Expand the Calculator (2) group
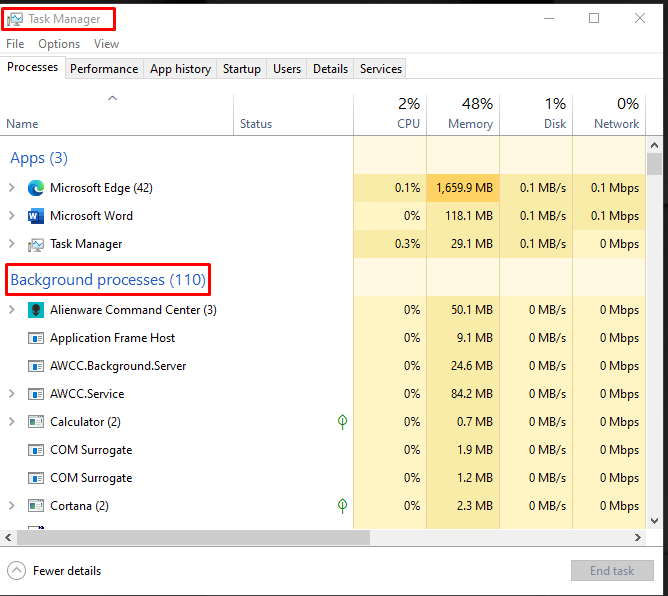 click(12, 422)
